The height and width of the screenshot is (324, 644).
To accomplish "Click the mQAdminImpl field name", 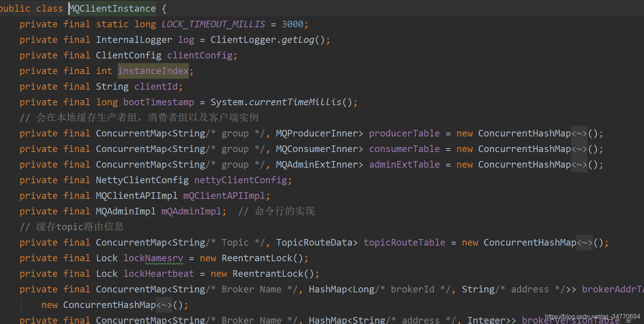I will tap(192, 211).
